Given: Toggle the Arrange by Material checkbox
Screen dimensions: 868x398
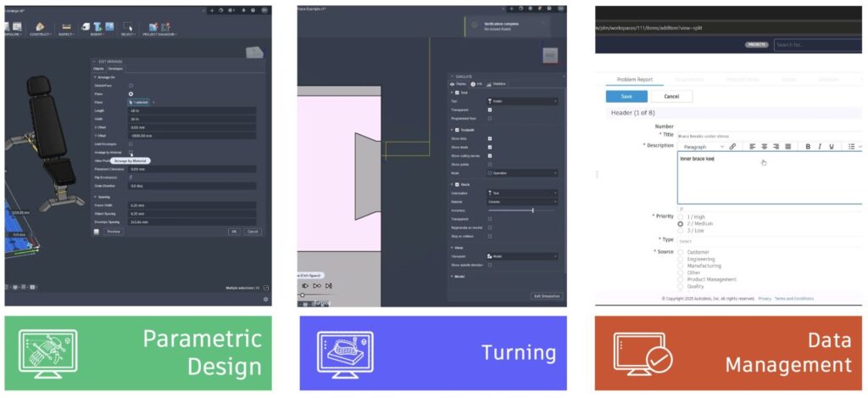Looking at the screenshot, I should tap(131, 152).
